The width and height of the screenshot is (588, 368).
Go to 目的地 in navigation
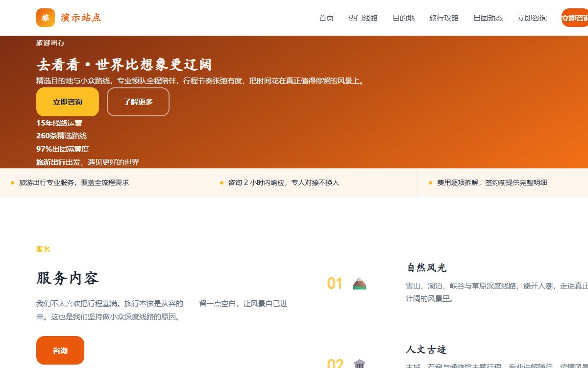coord(403,18)
